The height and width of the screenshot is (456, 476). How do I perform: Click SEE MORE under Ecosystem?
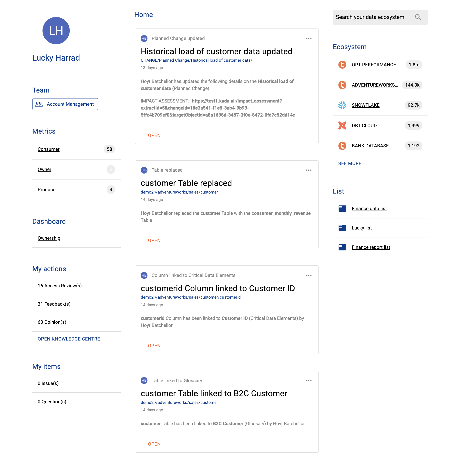350,163
